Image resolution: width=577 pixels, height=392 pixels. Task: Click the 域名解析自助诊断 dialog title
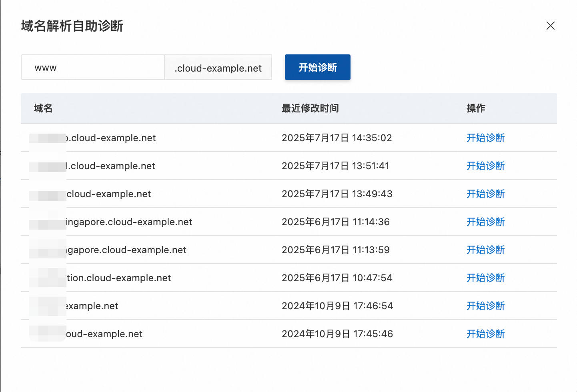point(72,26)
